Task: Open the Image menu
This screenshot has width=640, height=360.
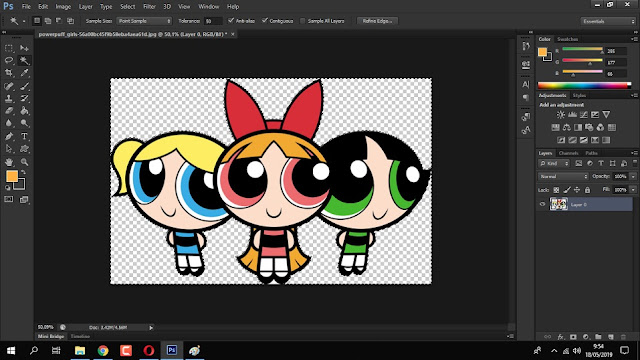Action: click(x=63, y=7)
